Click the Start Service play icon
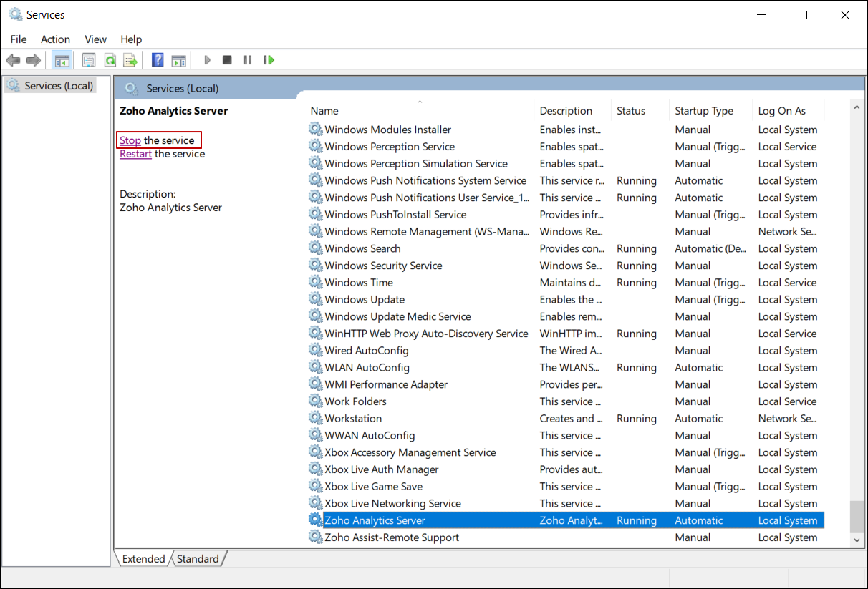This screenshot has width=868, height=589. [x=207, y=60]
